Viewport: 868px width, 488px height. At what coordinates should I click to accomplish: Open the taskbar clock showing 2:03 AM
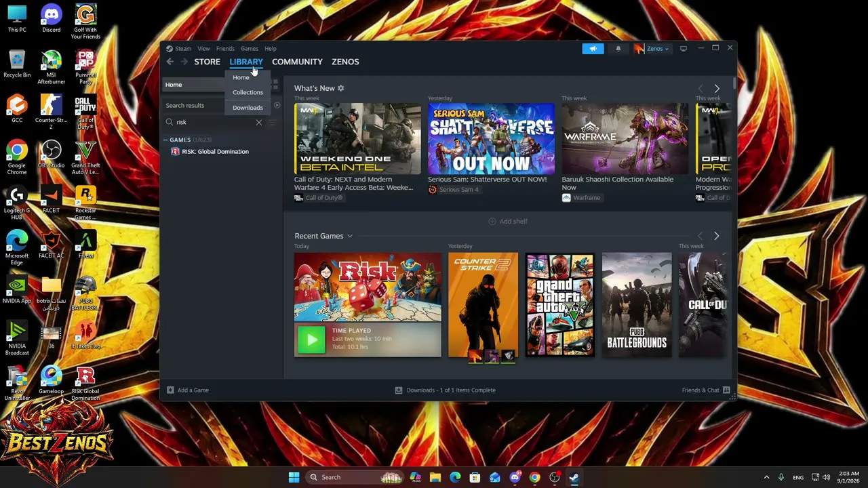pyautogui.click(x=848, y=477)
